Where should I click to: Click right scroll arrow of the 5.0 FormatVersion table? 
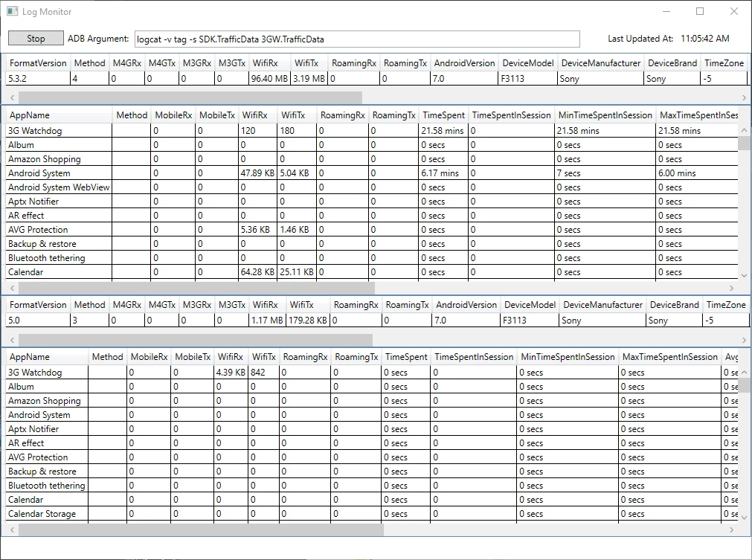click(744, 340)
